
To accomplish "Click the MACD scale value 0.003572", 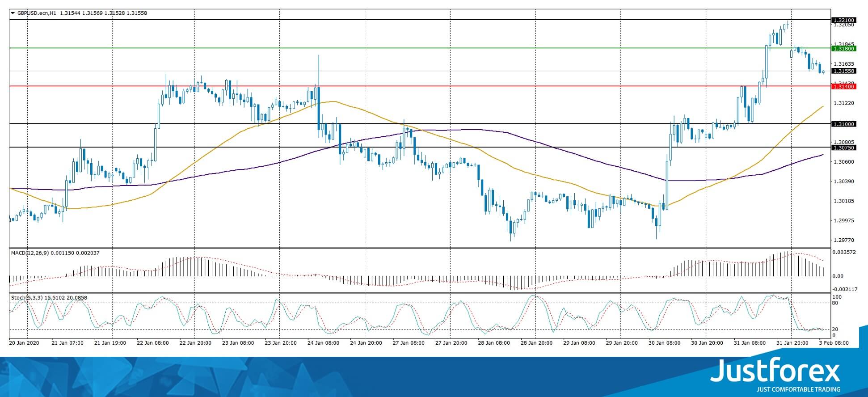I will point(844,253).
